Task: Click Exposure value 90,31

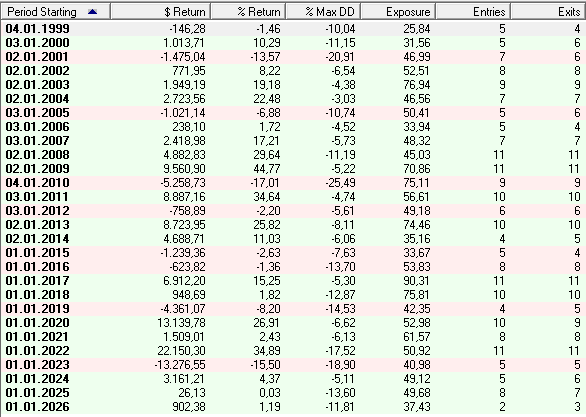Action: coord(417,281)
